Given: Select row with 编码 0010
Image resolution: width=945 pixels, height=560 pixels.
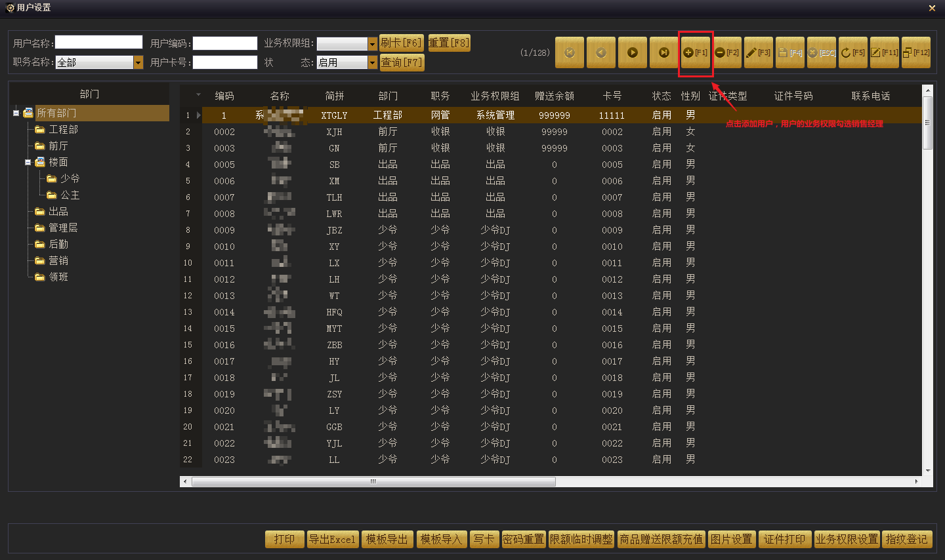Looking at the screenshot, I should tap(551, 247).
